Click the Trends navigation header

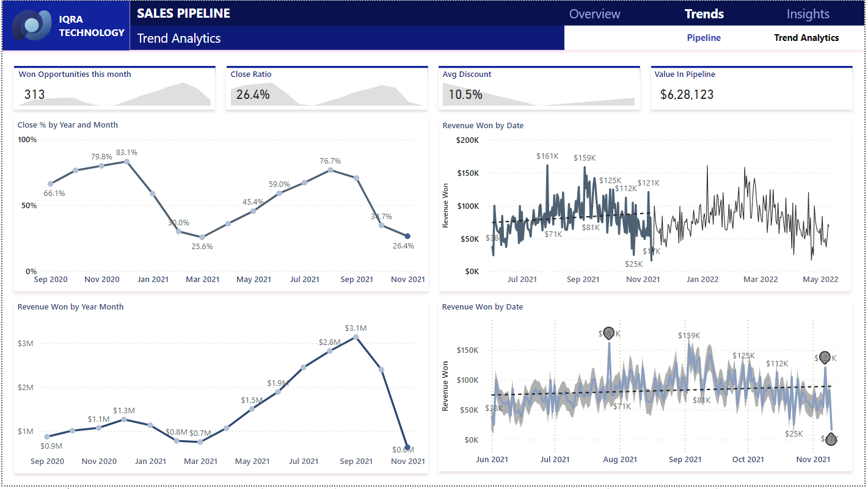pyautogui.click(x=704, y=13)
